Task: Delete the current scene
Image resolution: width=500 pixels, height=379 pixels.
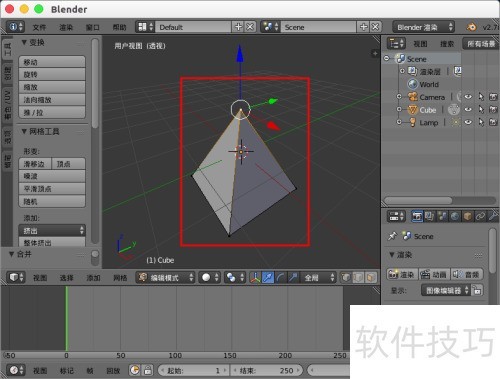Action: [x=376, y=27]
